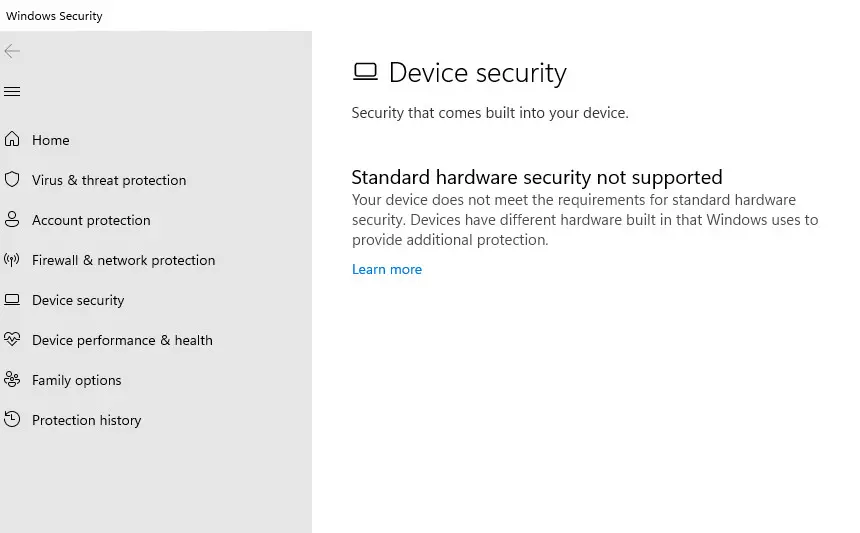The width and height of the screenshot is (860, 533).
Task: Select the Account protection label
Action: (x=91, y=220)
